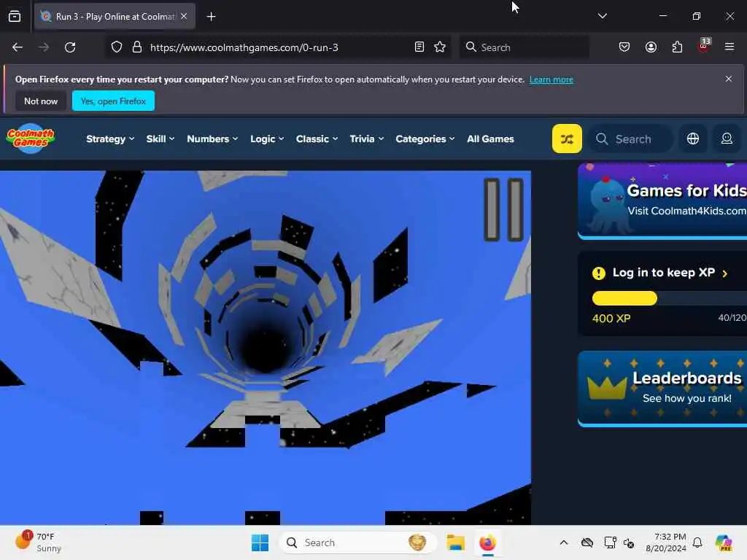View site security lock information
Screen dimensions: 747x560
click(137, 47)
